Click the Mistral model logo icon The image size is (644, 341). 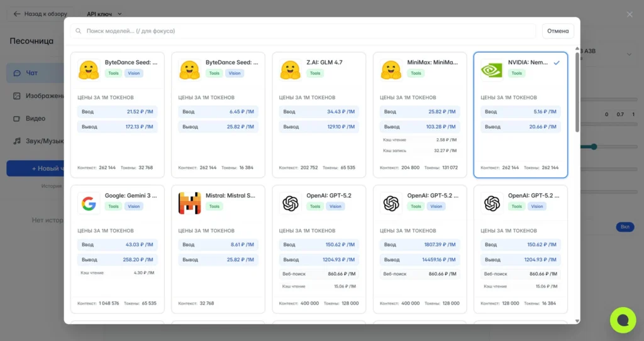(x=189, y=203)
